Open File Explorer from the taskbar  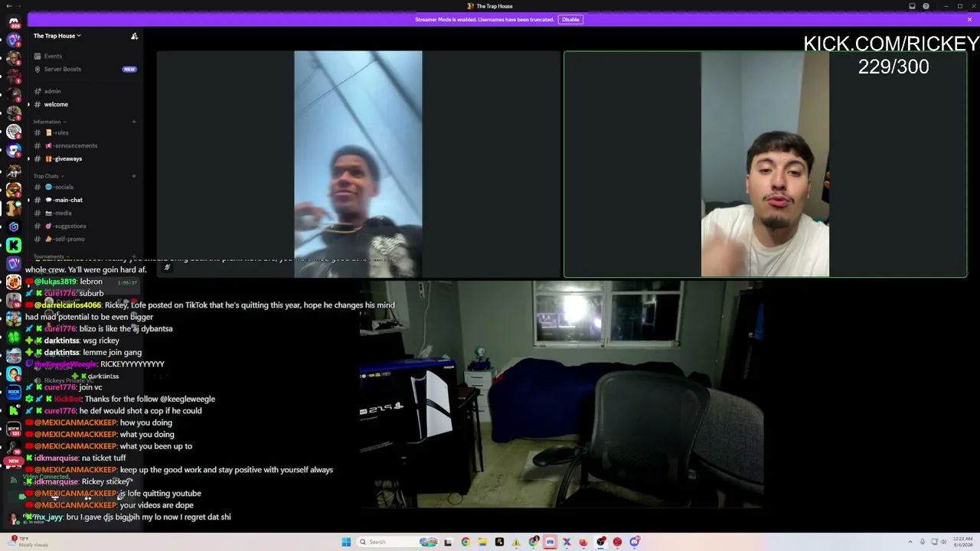[x=482, y=542]
